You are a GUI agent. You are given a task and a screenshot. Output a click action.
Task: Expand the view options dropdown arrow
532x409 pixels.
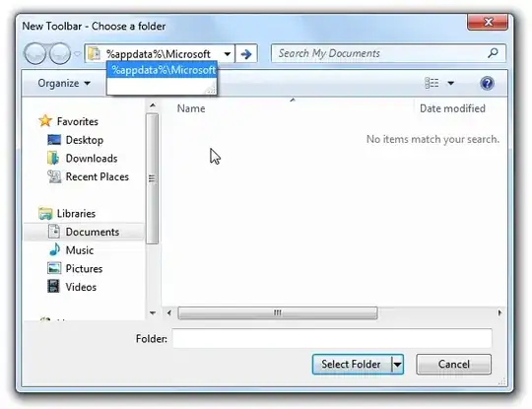450,83
